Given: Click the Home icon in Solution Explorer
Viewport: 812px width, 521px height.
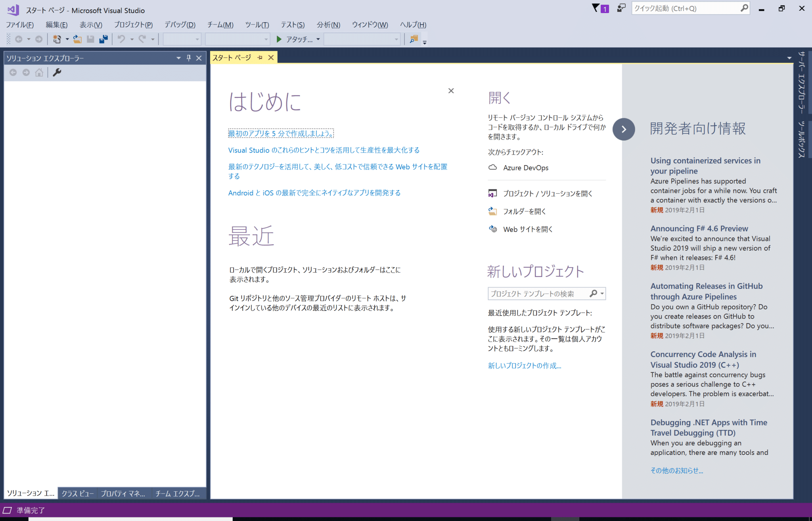Looking at the screenshot, I should 38,73.
